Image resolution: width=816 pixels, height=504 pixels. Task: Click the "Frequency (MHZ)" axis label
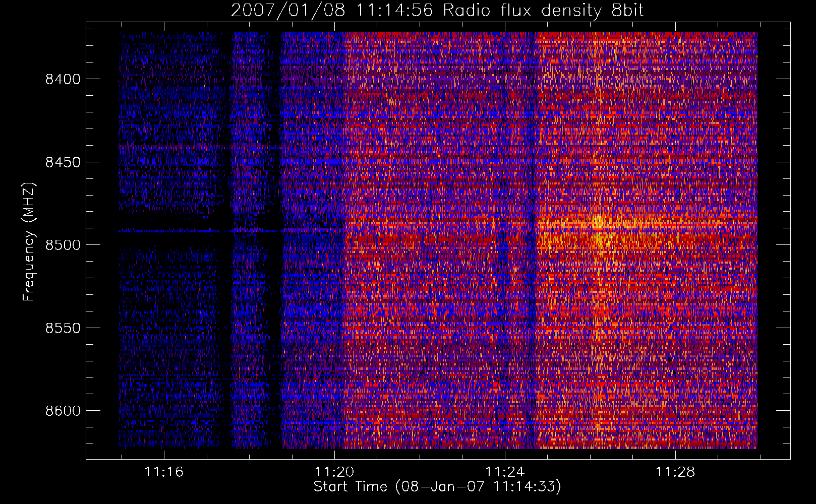29,242
